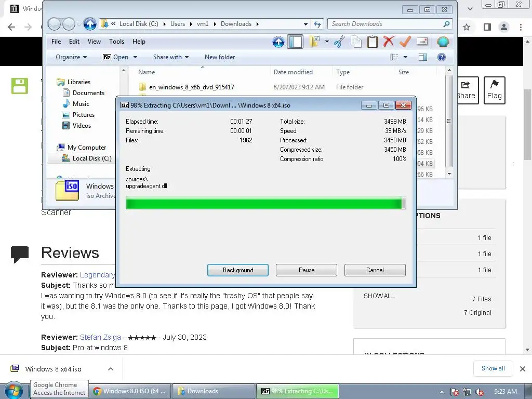Viewport: 532px width, 399px height.
Task: Click the blue Help question mark icon
Action: pyautogui.click(x=442, y=57)
